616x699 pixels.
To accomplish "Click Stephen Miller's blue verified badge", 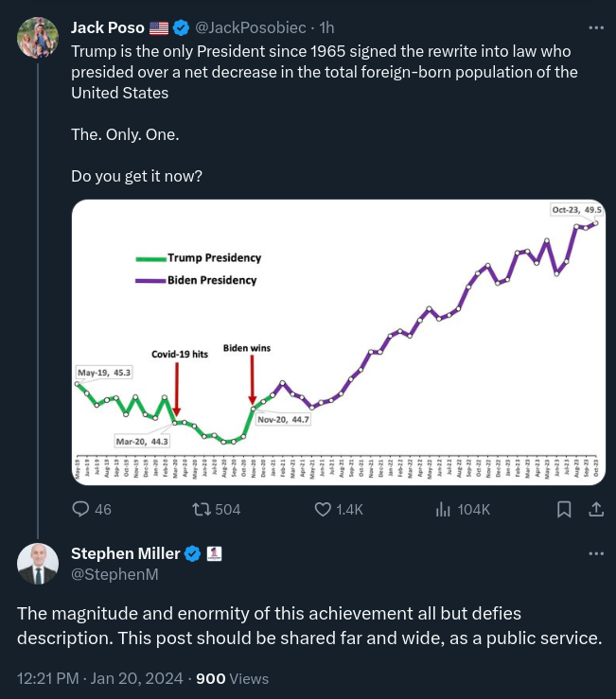I will (x=192, y=553).
